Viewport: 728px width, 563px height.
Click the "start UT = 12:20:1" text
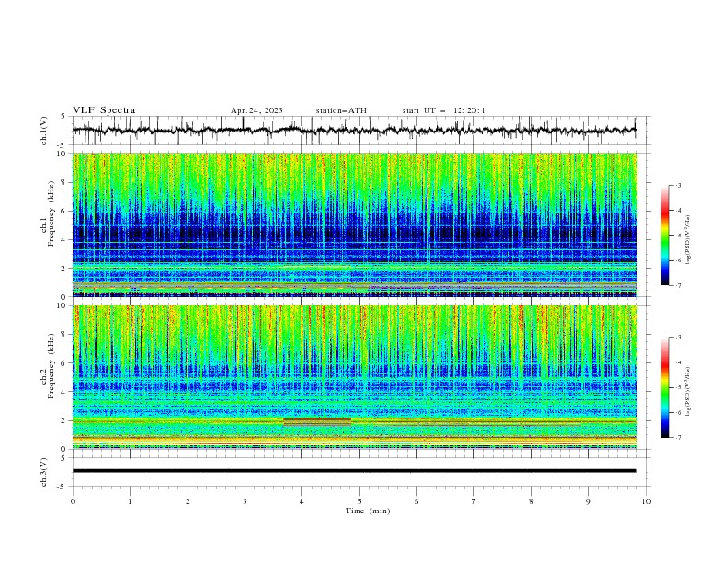444,110
